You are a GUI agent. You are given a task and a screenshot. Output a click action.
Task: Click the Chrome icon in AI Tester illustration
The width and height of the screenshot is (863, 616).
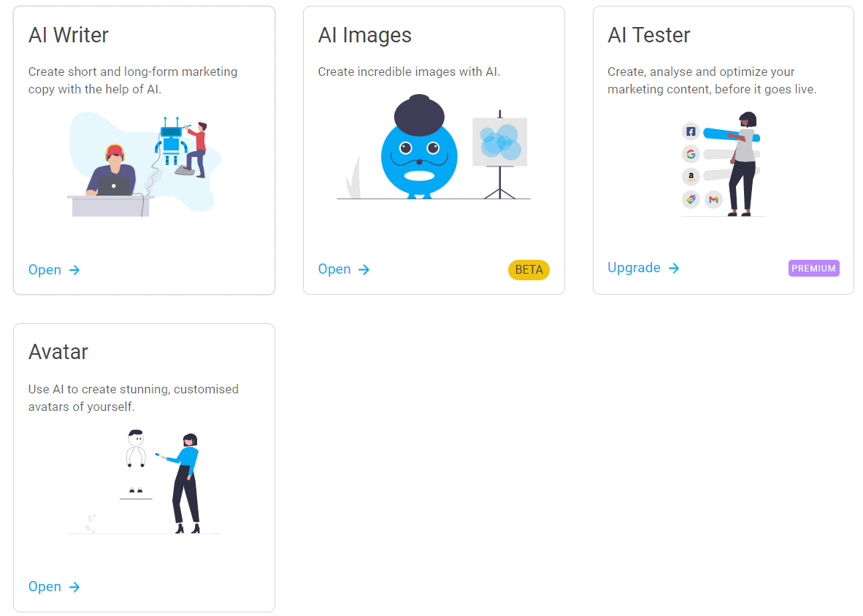tap(691, 199)
